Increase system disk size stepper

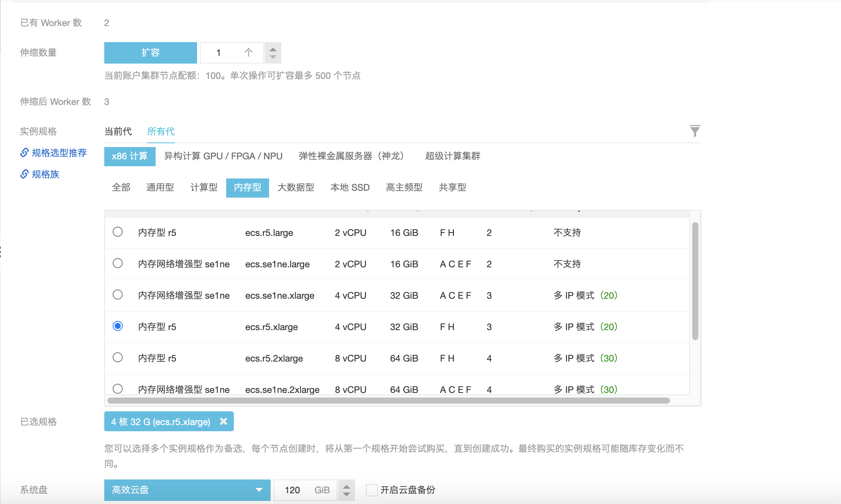(x=346, y=487)
